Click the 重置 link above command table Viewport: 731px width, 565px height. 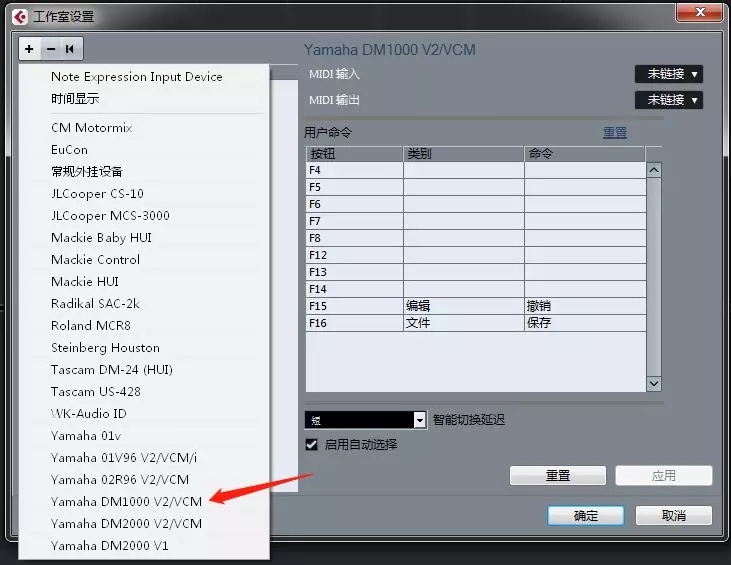(x=614, y=132)
